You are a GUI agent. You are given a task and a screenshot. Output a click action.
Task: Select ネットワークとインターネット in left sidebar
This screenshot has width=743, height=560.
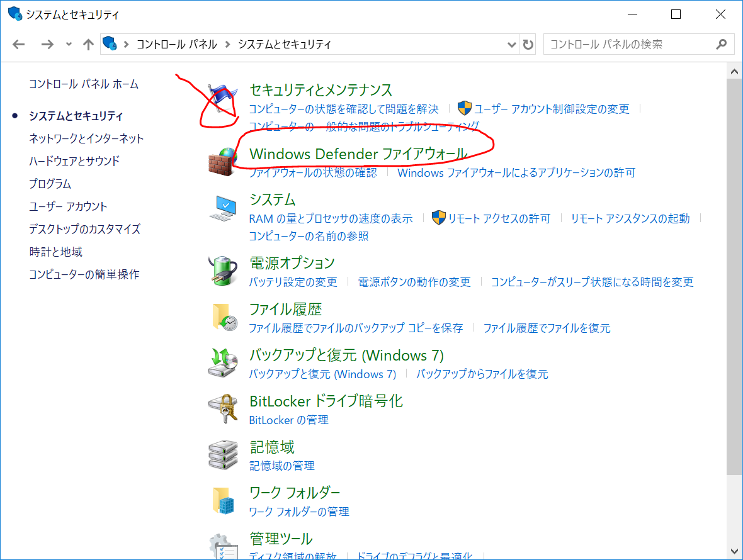86,138
